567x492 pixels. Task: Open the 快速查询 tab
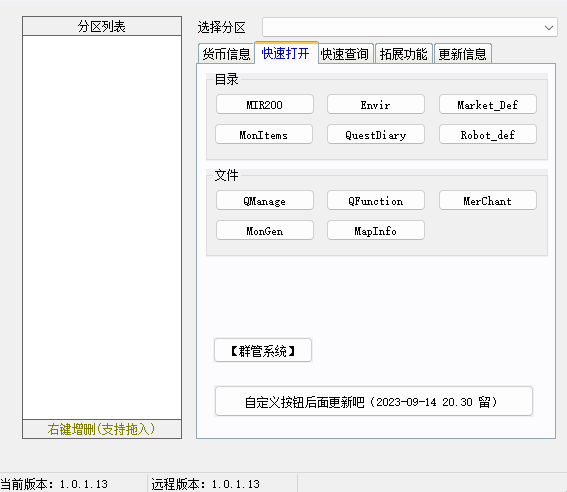[345, 54]
